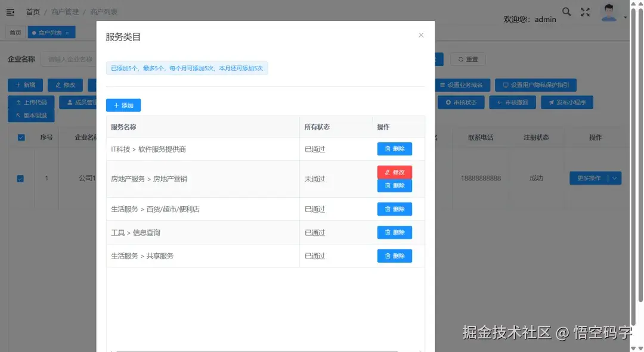Open the 更多操作 dropdown
This screenshot has height=352, width=644.
point(590,177)
